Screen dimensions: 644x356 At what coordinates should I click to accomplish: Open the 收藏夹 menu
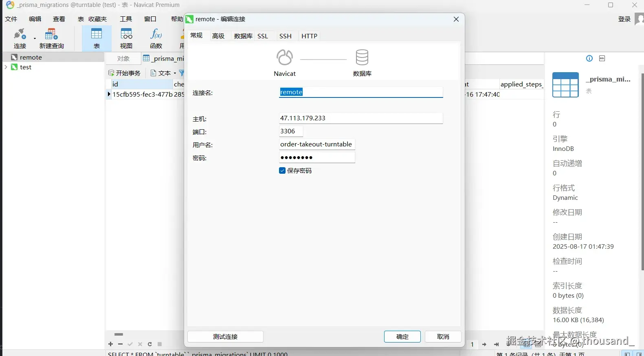coord(97,19)
